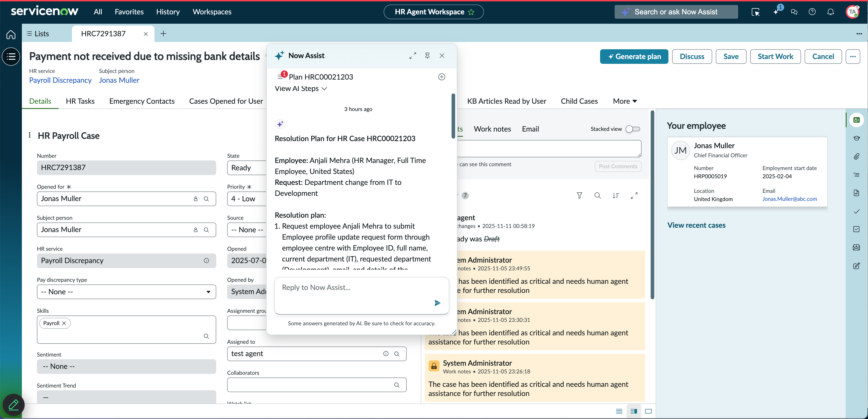Open the All menu
868x419 pixels.
[98, 12]
